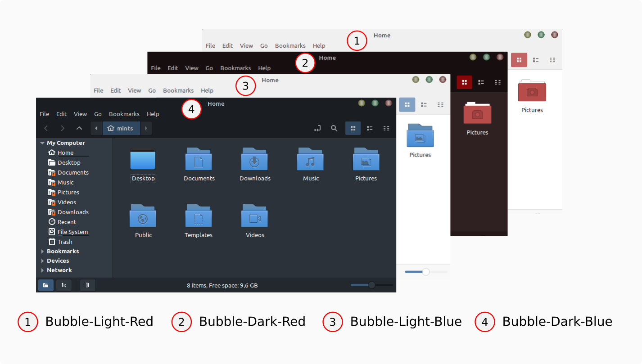Open Desktop in the sidebar
Viewport: 642px width, 364px height.
(x=64, y=162)
